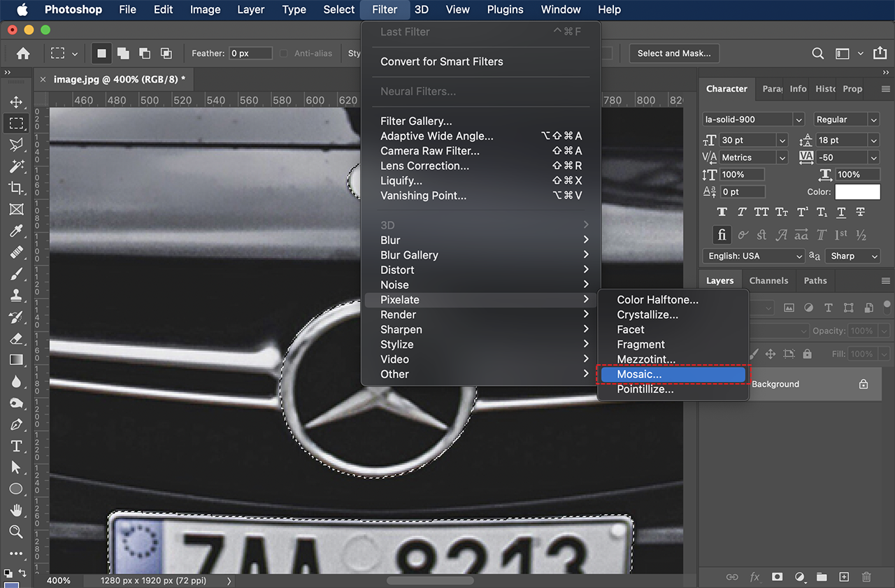Open the English: USA language dropdown
895x588 pixels.
tap(754, 256)
